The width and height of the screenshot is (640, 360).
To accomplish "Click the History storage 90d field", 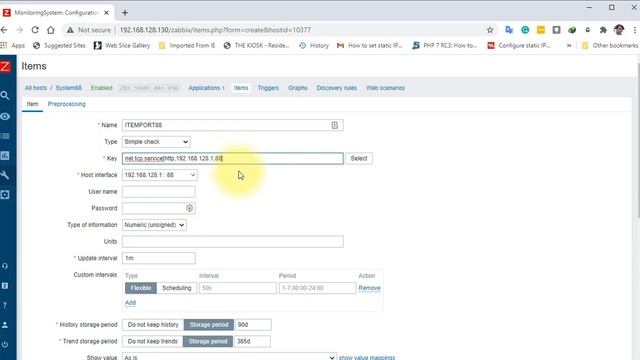I will pyautogui.click(x=253, y=325).
